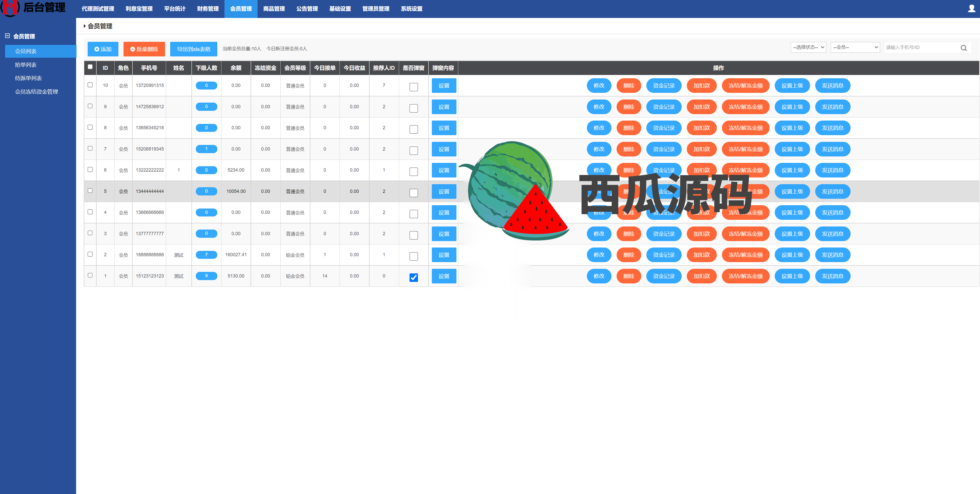Click 修改 for member 13720991315

(599, 86)
